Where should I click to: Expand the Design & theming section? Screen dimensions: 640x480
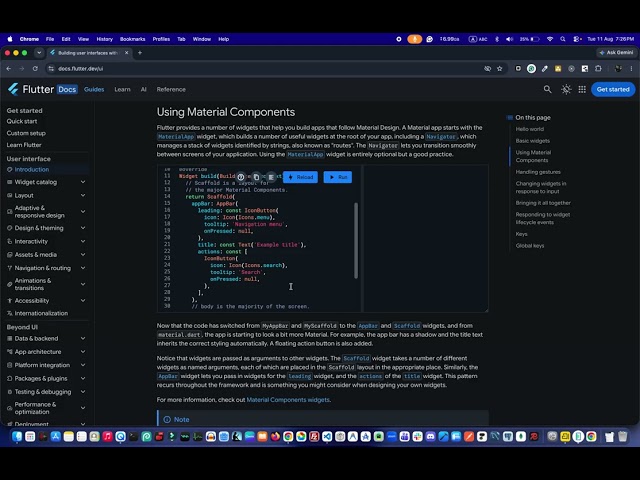point(83,228)
